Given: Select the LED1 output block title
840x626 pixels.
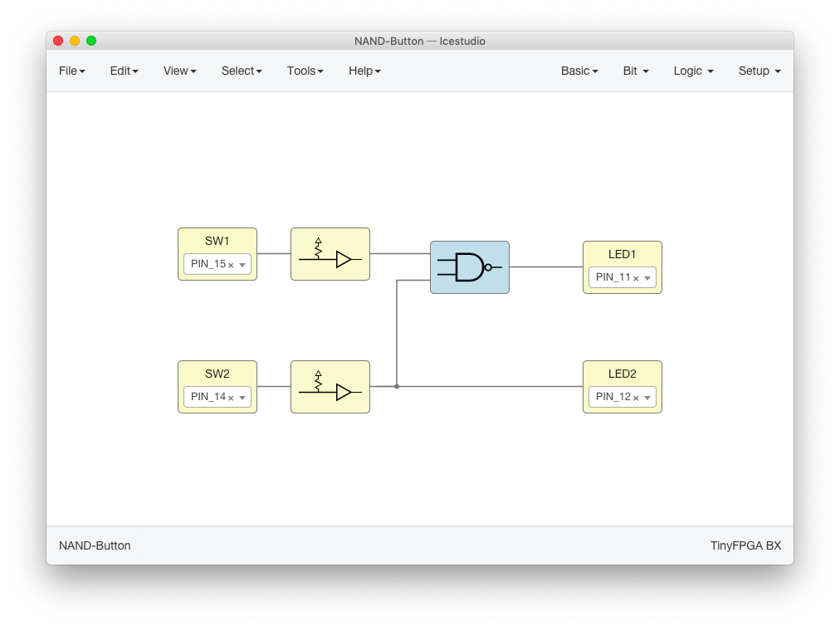Looking at the screenshot, I should tap(622, 254).
